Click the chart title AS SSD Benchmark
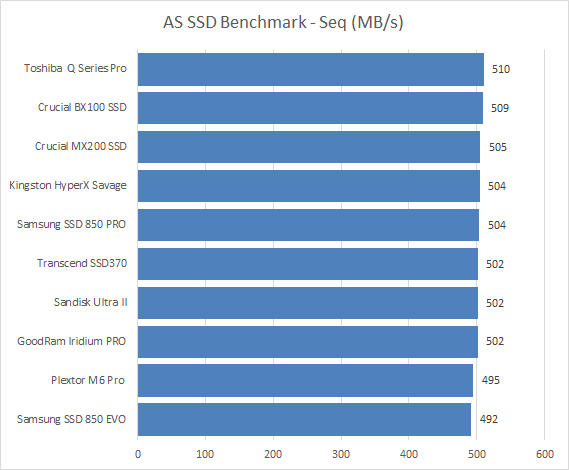569x470 pixels. (x=283, y=23)
